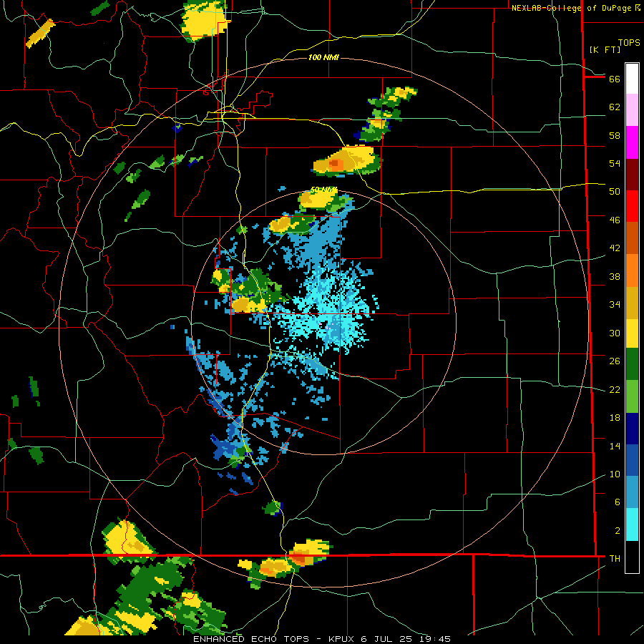Click the '26' legend value
644x644 pixels.
pos(615,361)
